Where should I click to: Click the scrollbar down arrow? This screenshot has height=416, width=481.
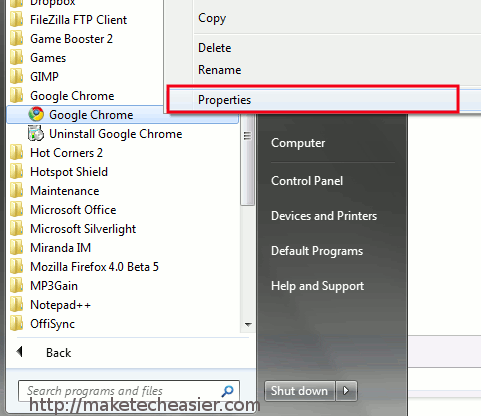point(248,324)
